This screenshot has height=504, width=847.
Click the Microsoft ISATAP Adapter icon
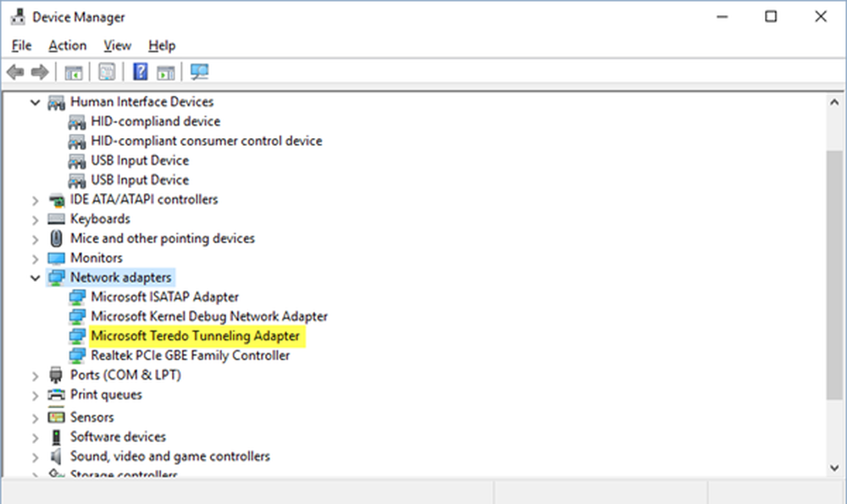coord(77,297)
